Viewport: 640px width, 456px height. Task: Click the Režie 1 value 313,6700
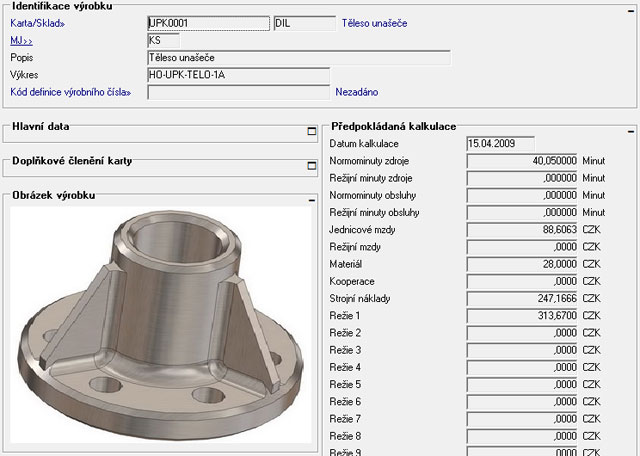coord(522,316)
